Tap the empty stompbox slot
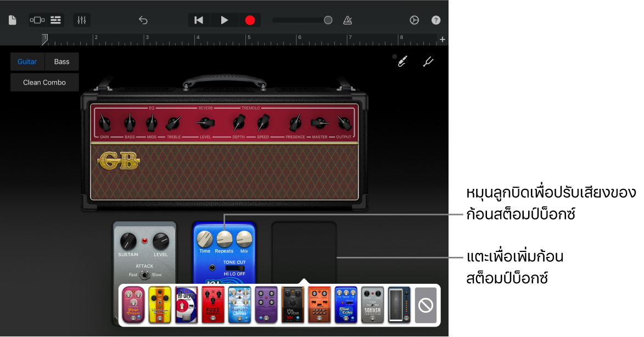 (x=304, y=253)
